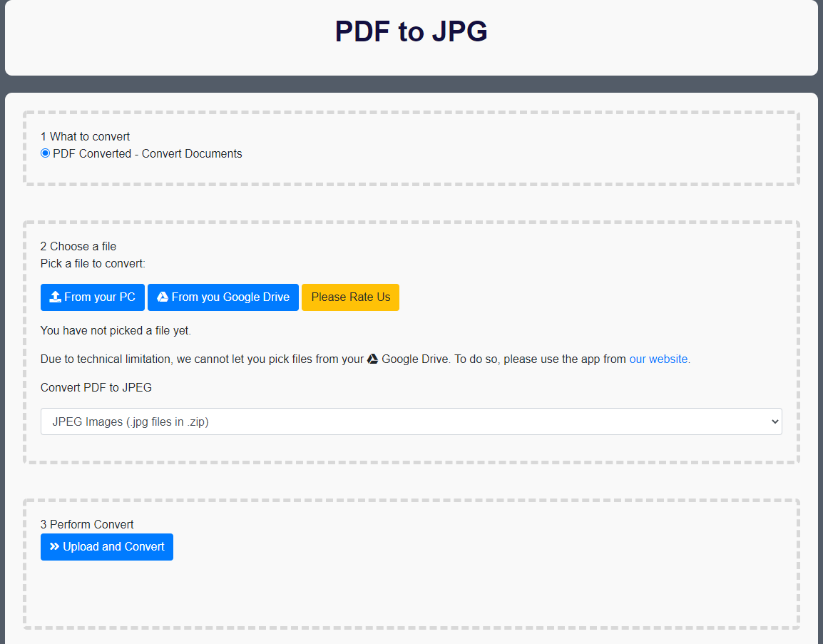
Task: Click the arrow of the format combo box
Action: [775, 421]
